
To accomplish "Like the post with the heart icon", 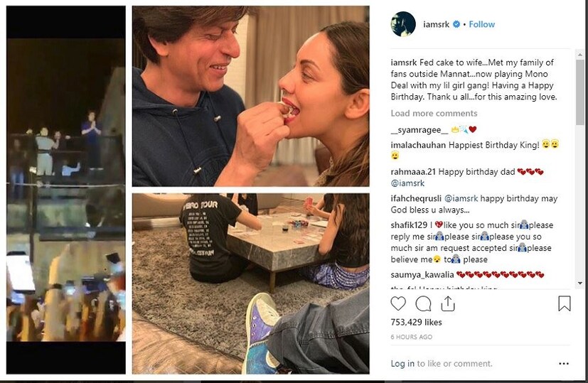I will pyautogui.click(x=398, y=303).
